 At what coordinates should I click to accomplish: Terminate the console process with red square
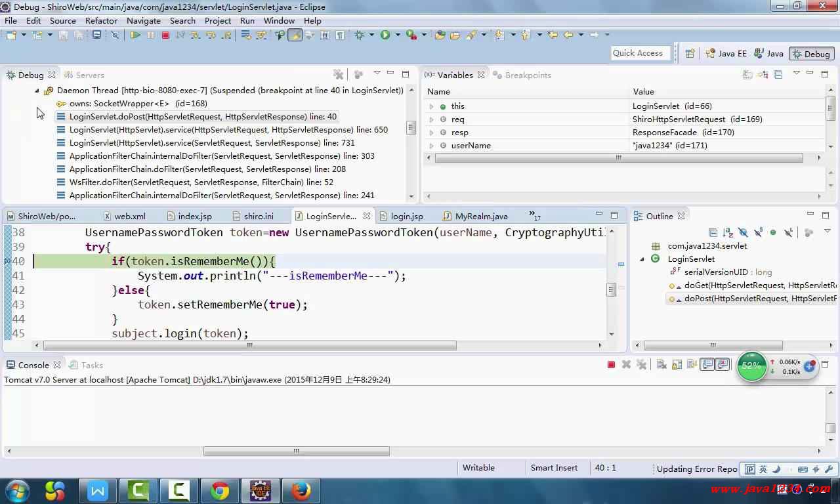(612, 364)
